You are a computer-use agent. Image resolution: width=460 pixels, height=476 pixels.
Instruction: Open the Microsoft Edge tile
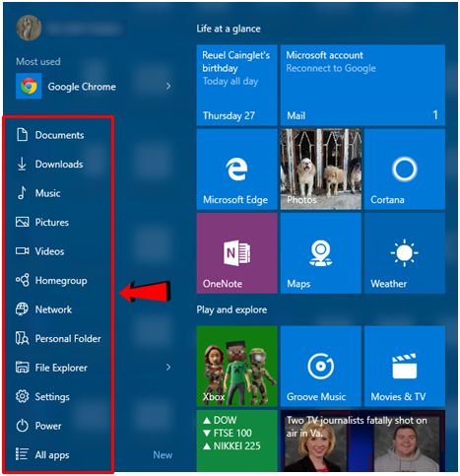236,170
